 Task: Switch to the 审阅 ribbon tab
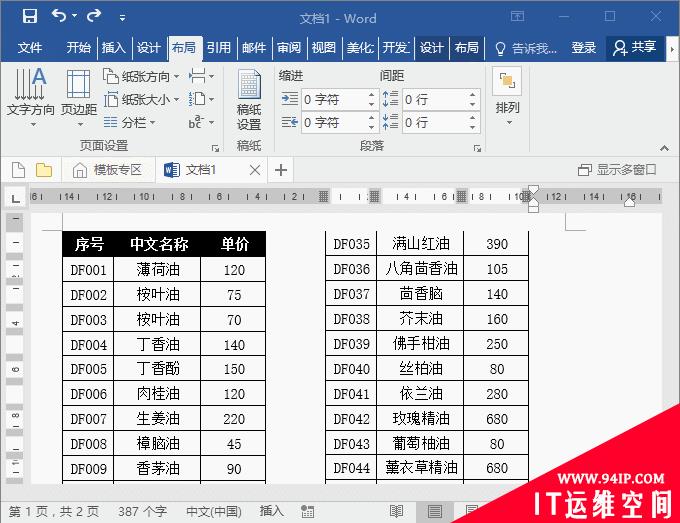pyautogui.click(x=289, y=47)
